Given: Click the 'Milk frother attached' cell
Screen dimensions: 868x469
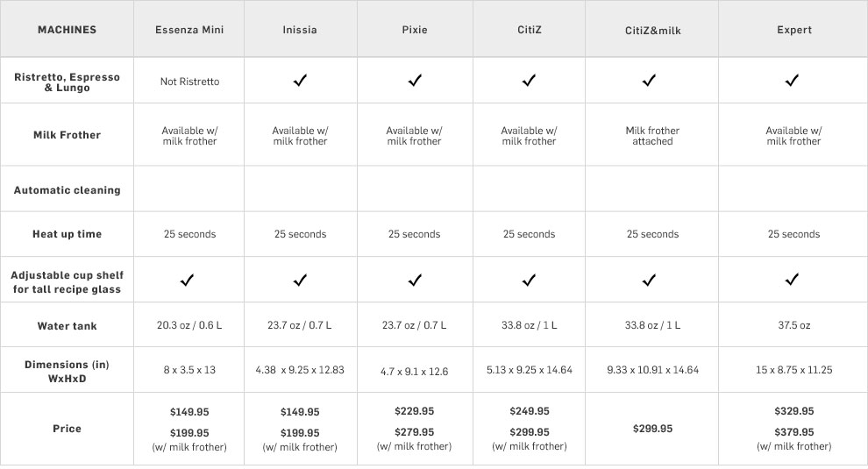Looking at the screenshot, I should 652,136.
